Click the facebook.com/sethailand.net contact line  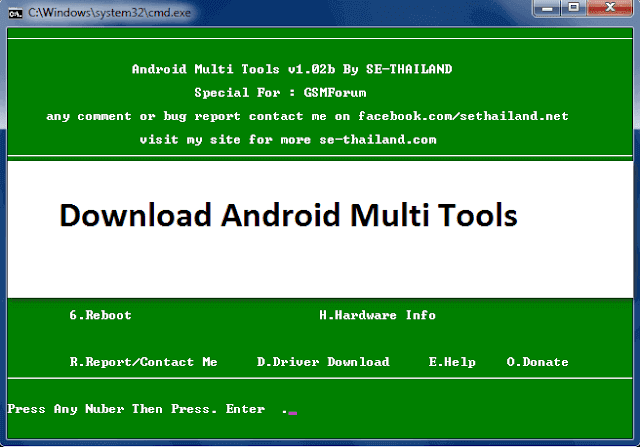point(307,116)
